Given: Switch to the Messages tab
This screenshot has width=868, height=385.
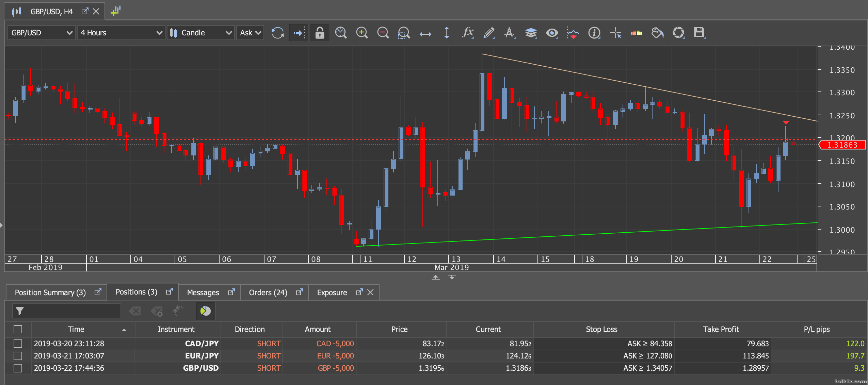Looking at the screenshot, I should coord(203,292).
